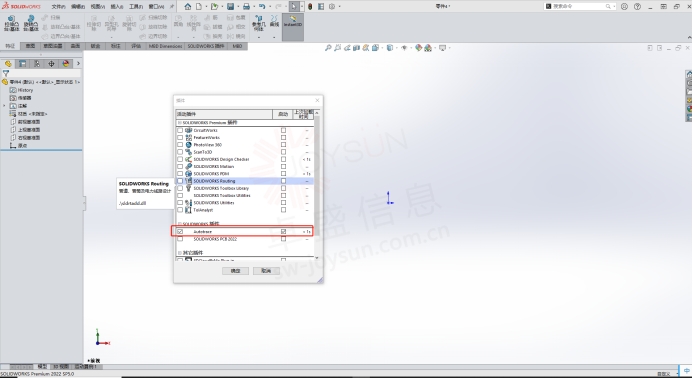693x378 pixels.
Task: Check SOLIDWORKS PDM start-up checkbox
Action: (x=283, y=174)
